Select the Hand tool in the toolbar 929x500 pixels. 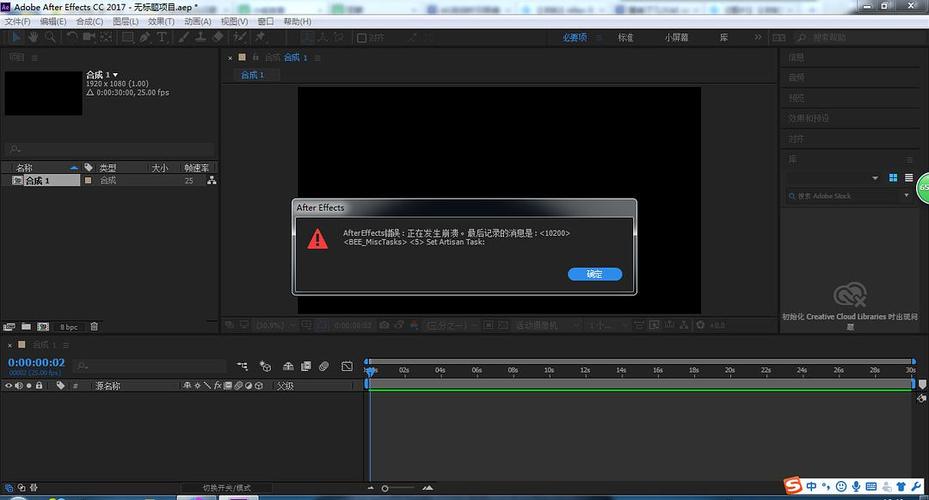pyautogui.click(x=33, y=38)
